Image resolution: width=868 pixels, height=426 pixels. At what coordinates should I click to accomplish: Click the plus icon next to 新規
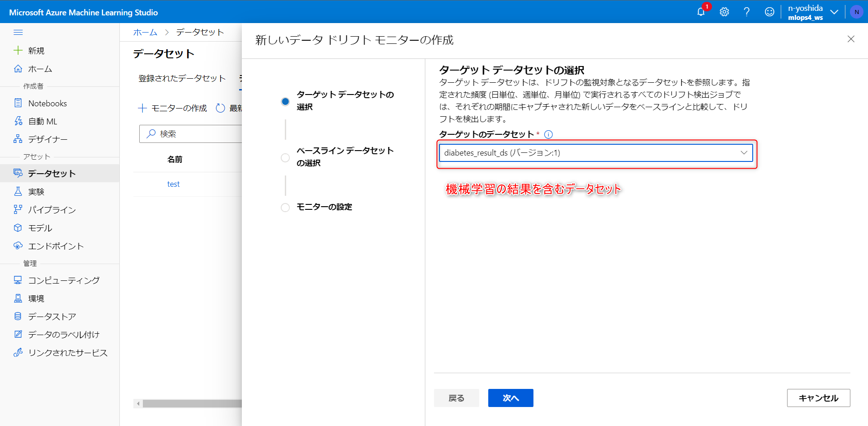tap(18, 50)
